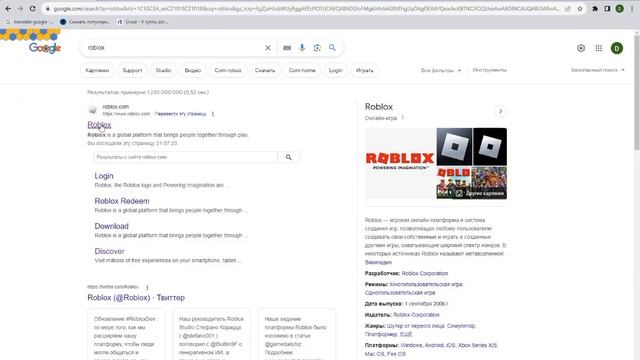This screenshot has width=640, height=360.
Task: Select the 'Картинки' filter chip
Action: 97,70
